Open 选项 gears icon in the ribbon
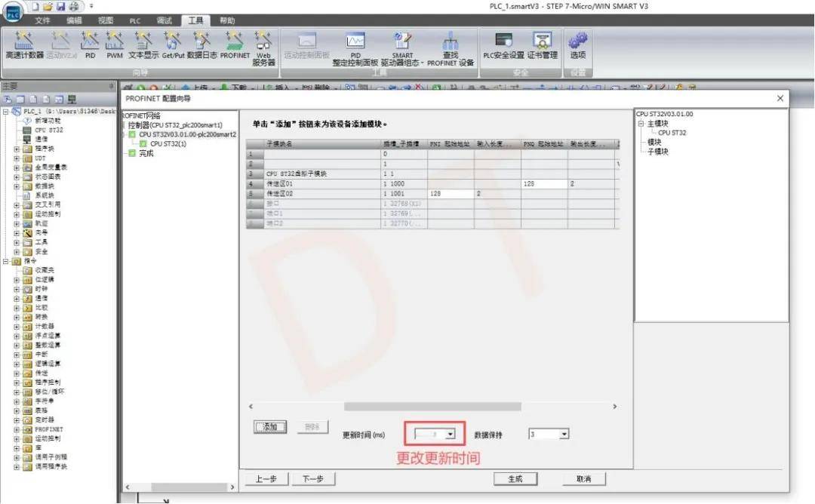This screenshot has width=815, height=504. click(577, 45)
